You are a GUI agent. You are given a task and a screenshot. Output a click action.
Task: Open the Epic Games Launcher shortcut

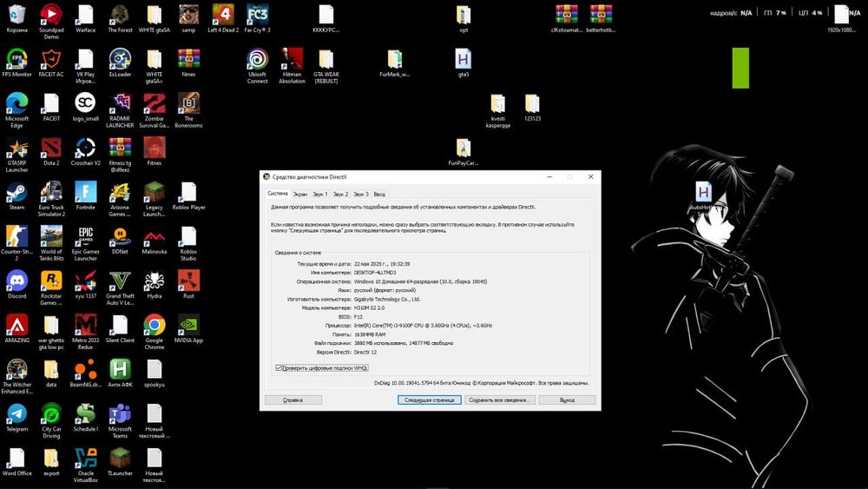pos(85,236)
